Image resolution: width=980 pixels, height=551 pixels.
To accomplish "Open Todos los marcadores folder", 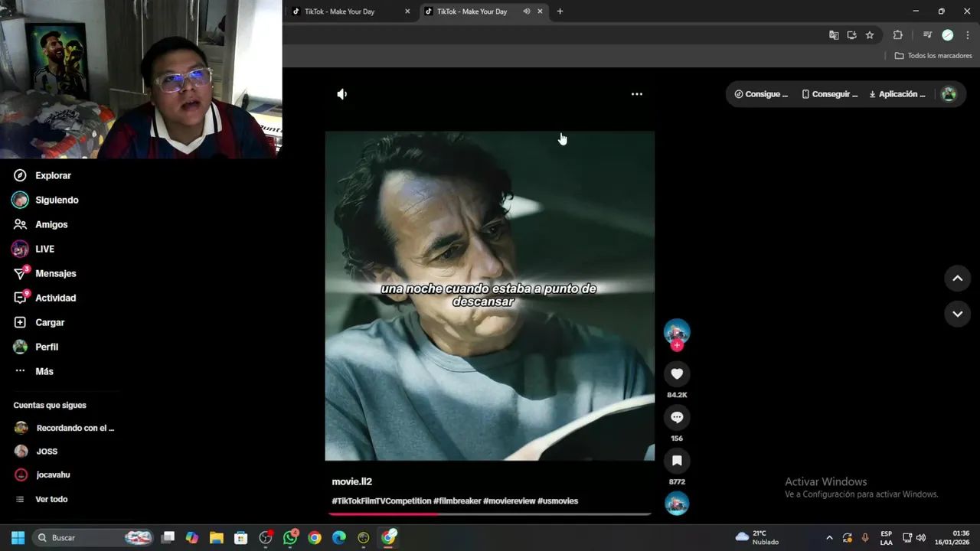I will [x=933, y=56].
